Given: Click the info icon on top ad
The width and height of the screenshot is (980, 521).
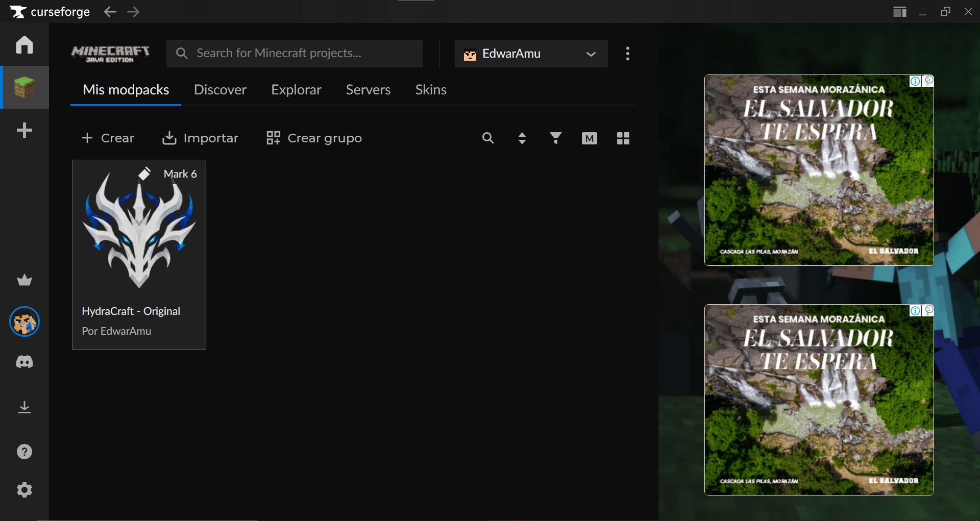Looking at the screenshot, I should coord(916,81).
